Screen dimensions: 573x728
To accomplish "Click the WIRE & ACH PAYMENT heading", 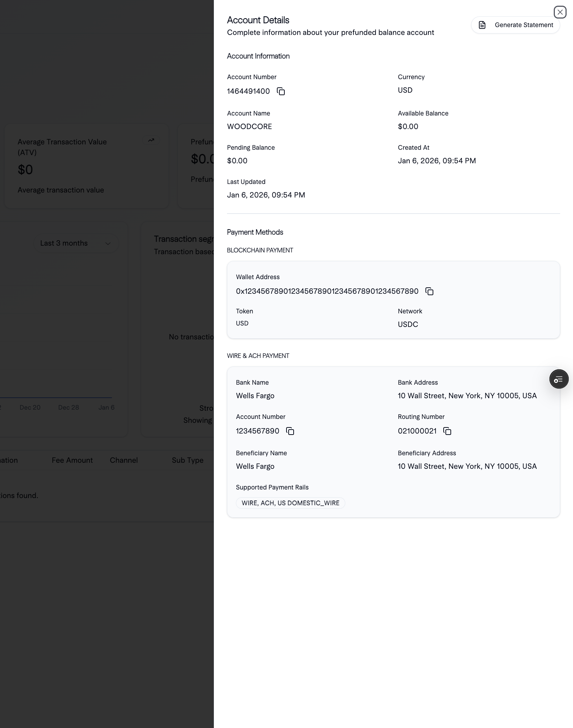I will [x=258, y=356].
